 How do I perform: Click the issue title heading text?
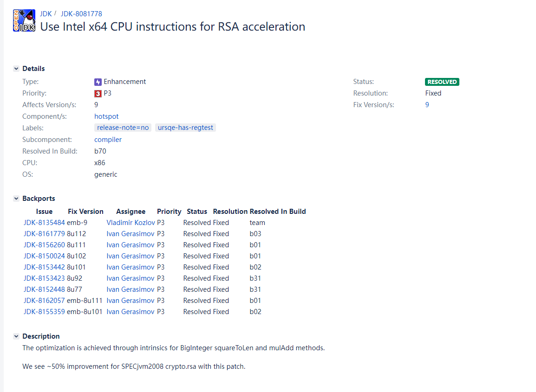(x=172, y=27)
